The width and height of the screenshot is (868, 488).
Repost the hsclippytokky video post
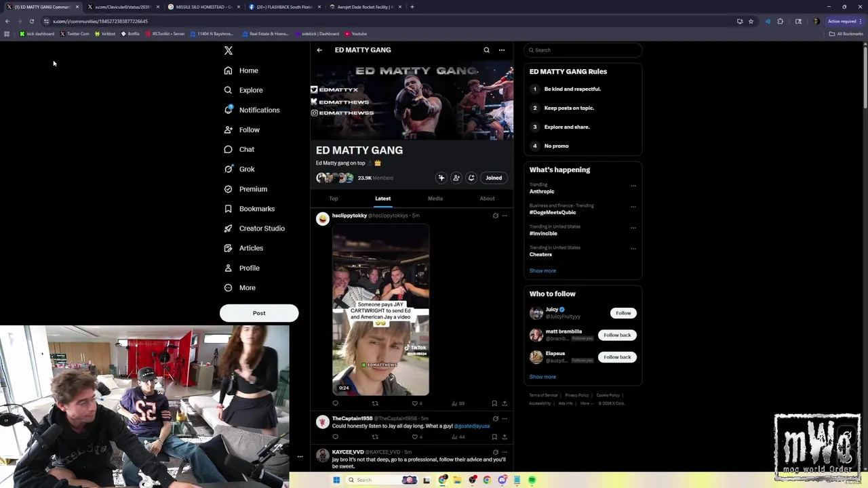(x=375, y=403)
